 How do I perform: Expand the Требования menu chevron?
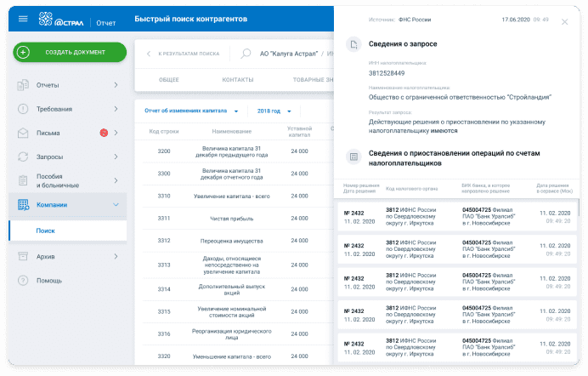[x=116, y=109]
